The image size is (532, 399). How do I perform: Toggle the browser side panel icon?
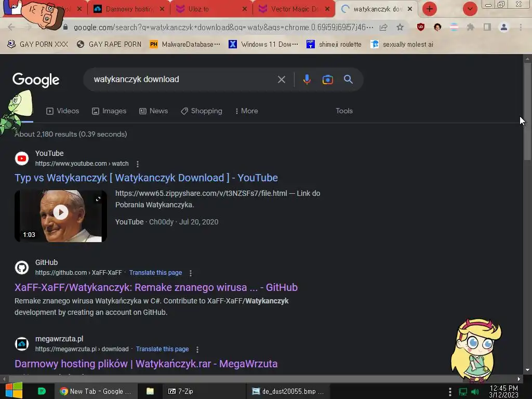487,27
